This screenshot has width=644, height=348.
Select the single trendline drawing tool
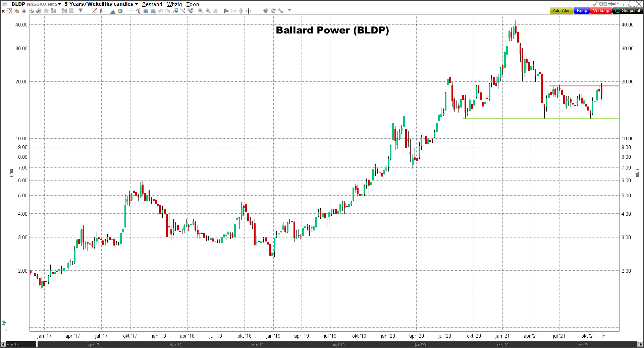[x=182, y=11]
